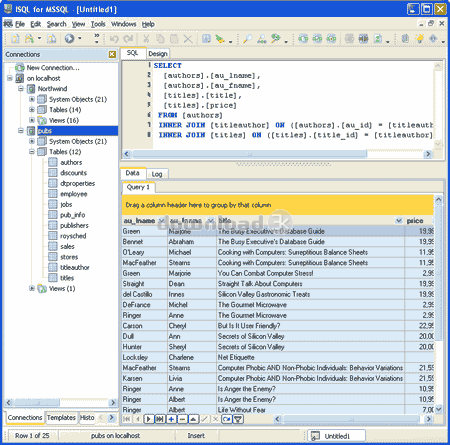Click New Connection... in the tree
The image size is (450, 445).
click(53, 68)
